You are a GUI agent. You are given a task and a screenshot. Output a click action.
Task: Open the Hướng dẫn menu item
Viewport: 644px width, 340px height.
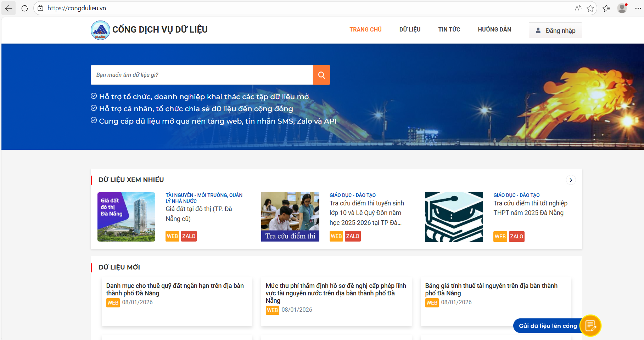(494, 29)
